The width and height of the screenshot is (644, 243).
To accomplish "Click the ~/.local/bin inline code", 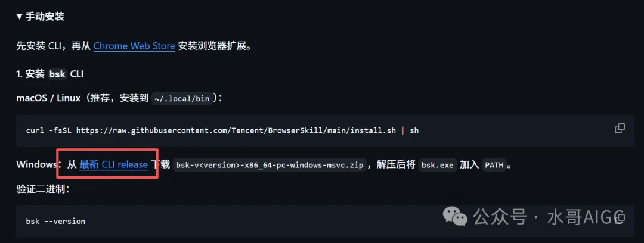I will tap(182, 99).
